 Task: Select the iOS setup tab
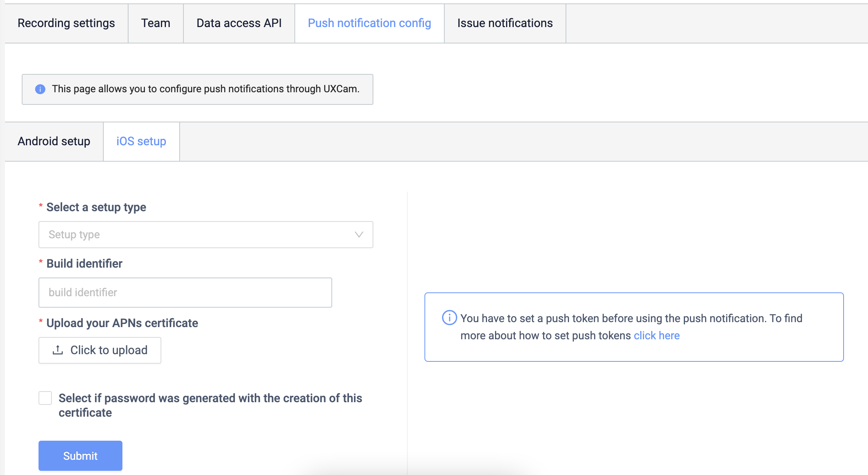(x=141, y=141)
